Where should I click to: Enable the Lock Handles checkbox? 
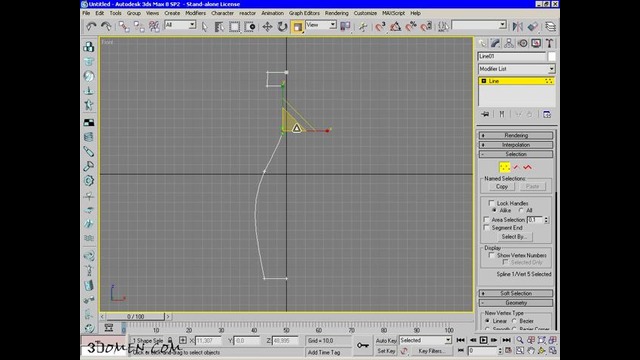491,203
